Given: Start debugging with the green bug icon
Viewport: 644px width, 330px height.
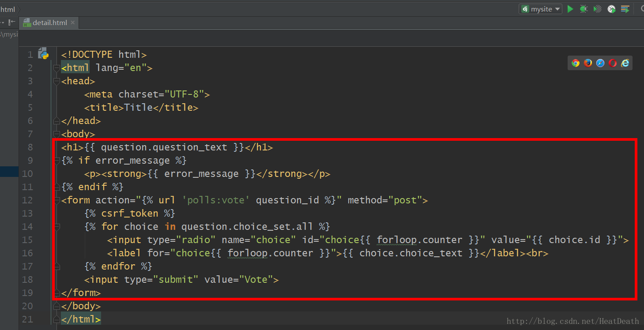Looking at the screenshot, I should 584,9.
